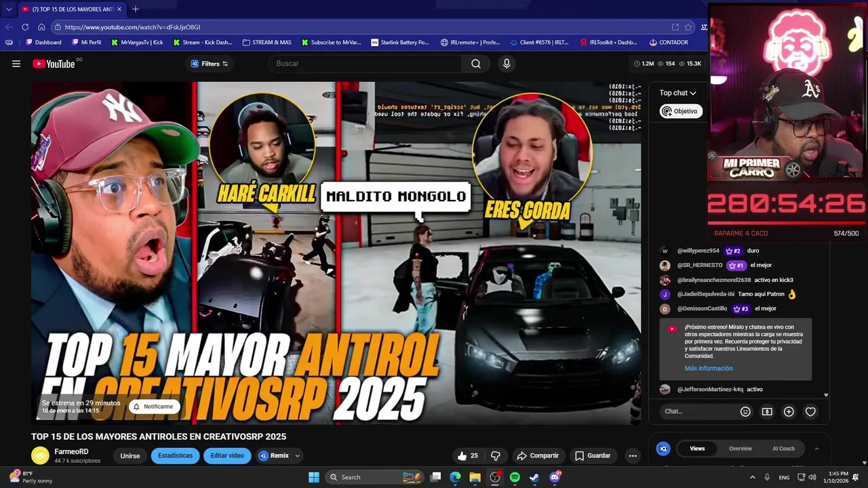Send a heart reaction in chat
The width and height of the screenshot is (868, 488).
(x=810, y=411)
